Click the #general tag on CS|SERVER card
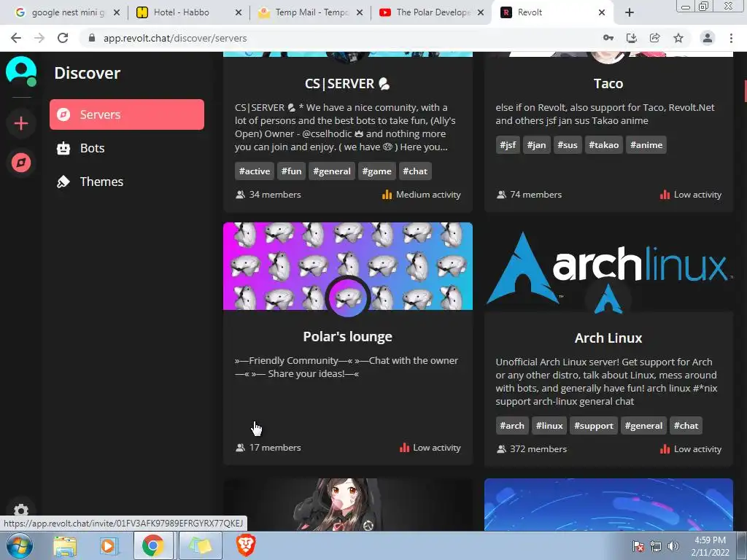747x560 pixels. pyautogui.click(x=332, y=171)
